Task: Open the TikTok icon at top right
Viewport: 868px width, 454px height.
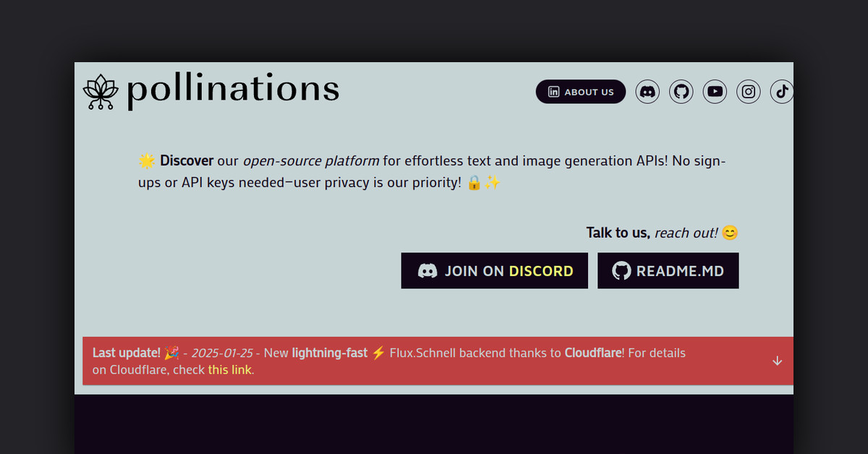Action: [781, 92]
